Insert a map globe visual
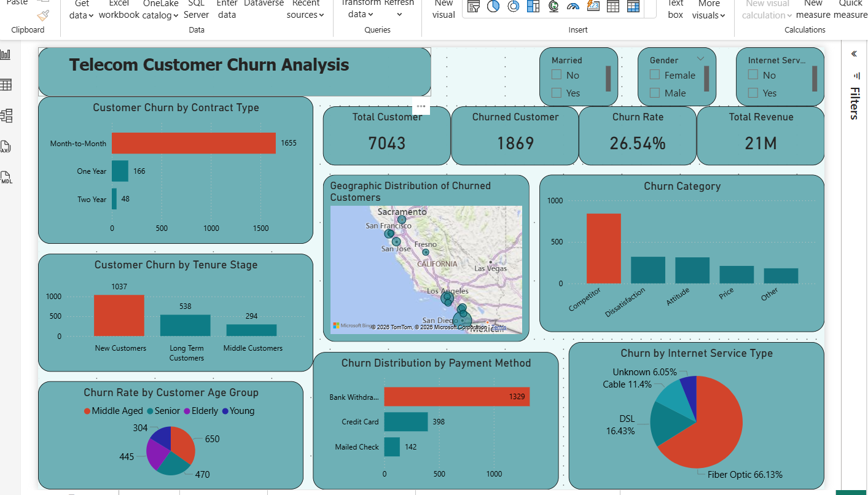The height and width of the screenshot is (495, 868). (x=553, y=6)
